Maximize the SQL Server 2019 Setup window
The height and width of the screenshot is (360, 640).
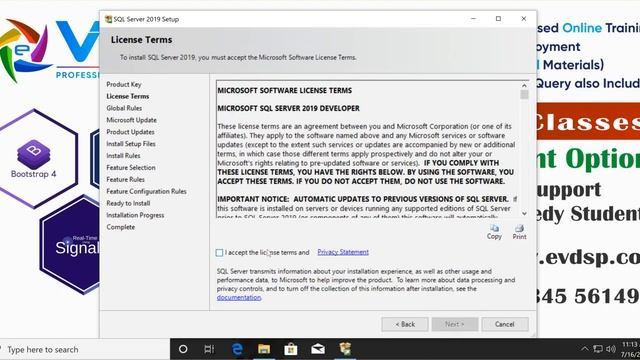tap(498, 19)
